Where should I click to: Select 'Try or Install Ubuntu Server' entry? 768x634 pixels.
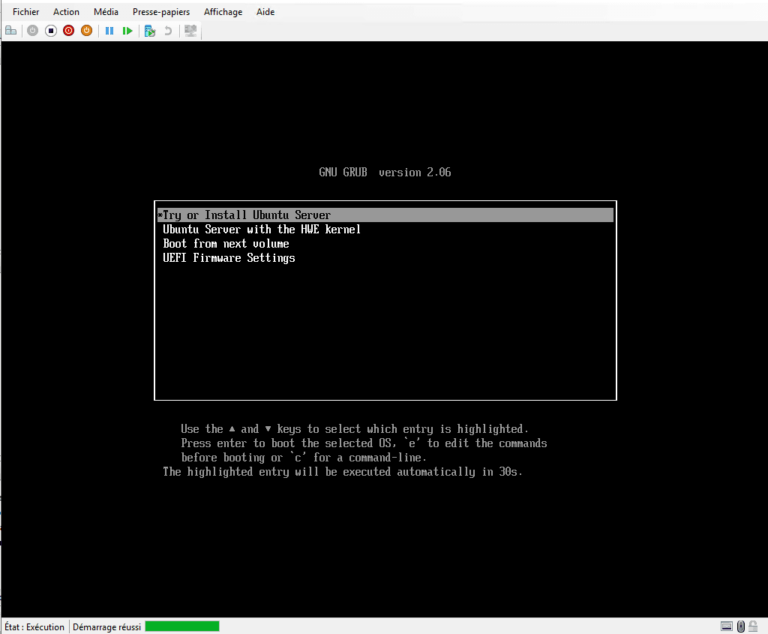pos(385,215)
